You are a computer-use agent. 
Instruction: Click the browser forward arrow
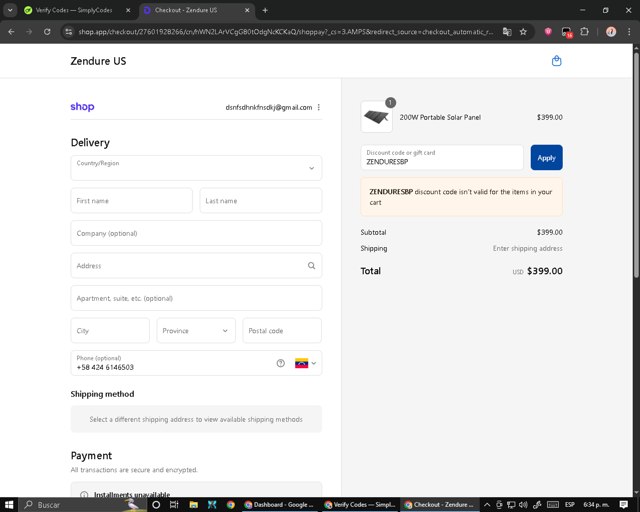(29, 32)
